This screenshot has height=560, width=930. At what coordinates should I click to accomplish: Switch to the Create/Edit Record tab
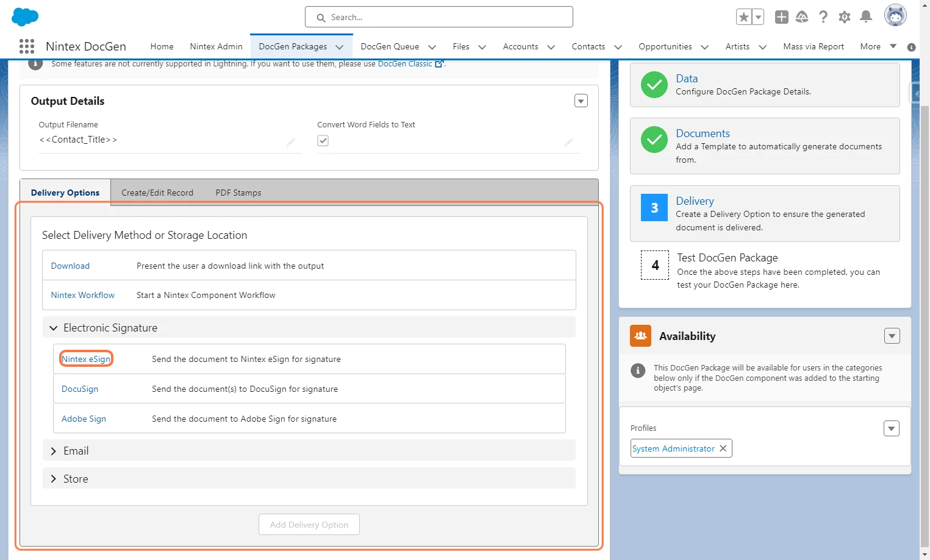[157, 193]
